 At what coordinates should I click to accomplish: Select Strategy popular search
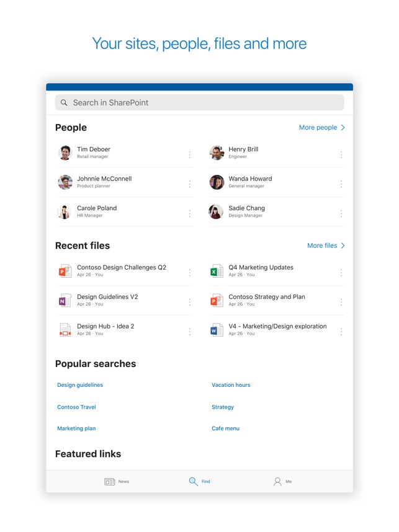pyautogui.click(x=223, y=407)
